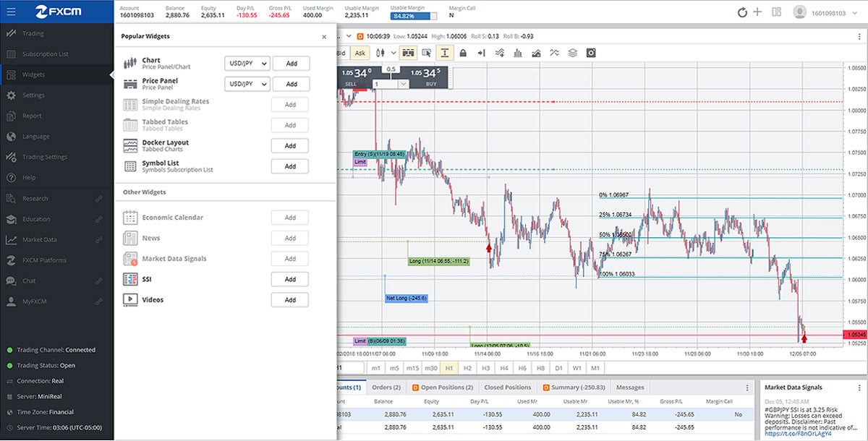Click the Usable Margin 84.82% progress bar
This screenshot has width=868, height=441.
pos(414,15)
